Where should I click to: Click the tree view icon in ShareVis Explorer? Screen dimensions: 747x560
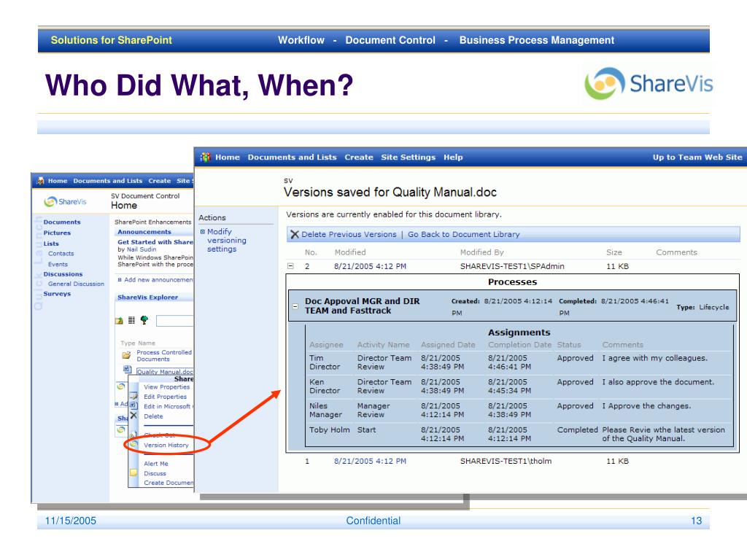click(x=144, y=320)
